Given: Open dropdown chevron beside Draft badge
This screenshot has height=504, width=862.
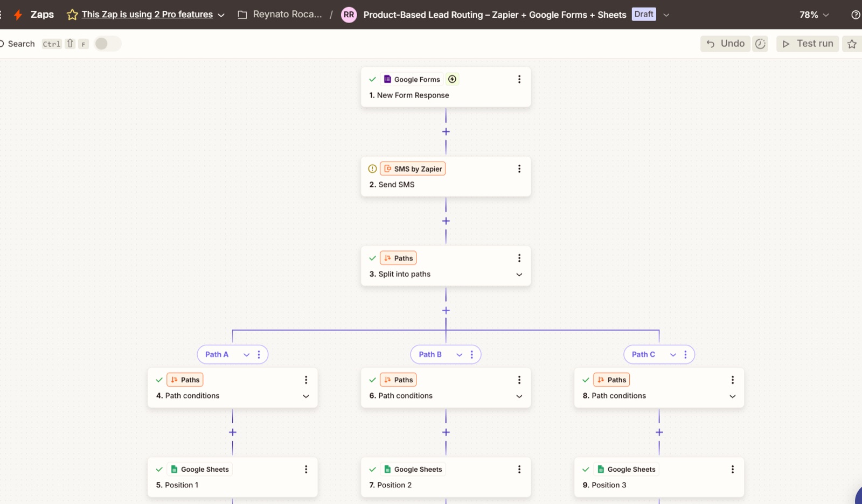Looking at the screenshot, I should coord(666,15).
